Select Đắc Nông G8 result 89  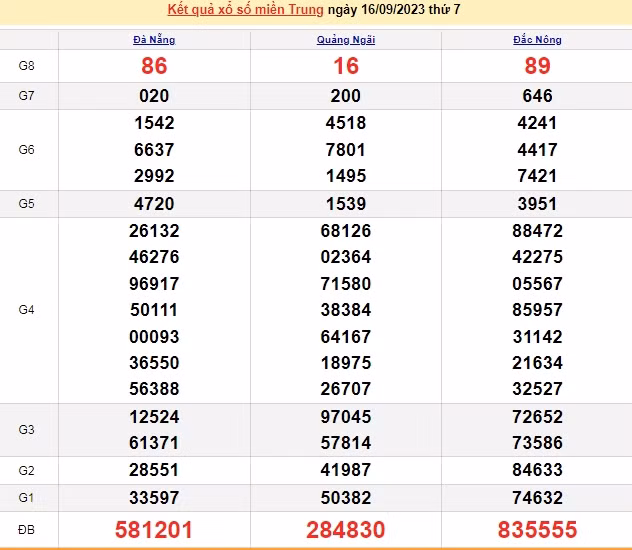point(537,66)
